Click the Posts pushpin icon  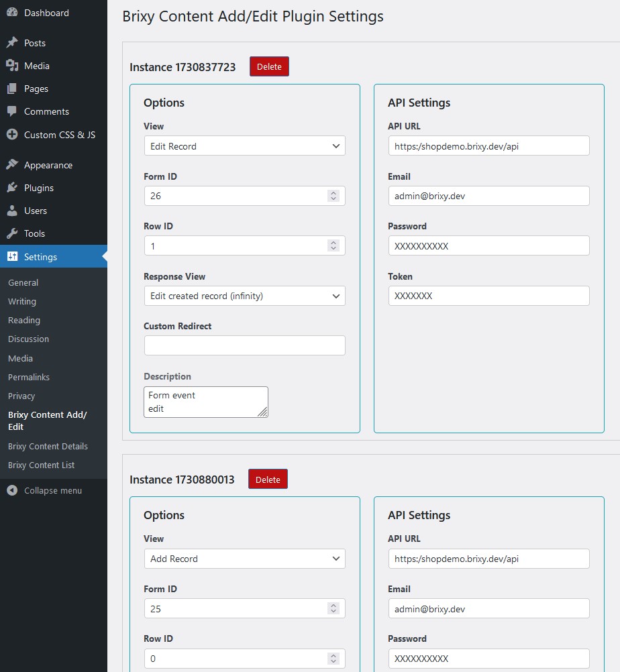[x=12, y=42]
